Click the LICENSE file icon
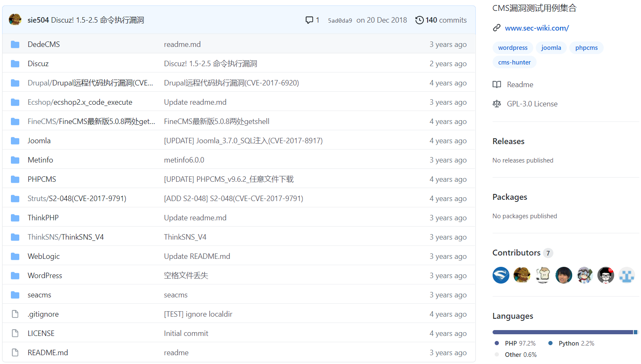This screenshot has height=364, width=641. 15,333
